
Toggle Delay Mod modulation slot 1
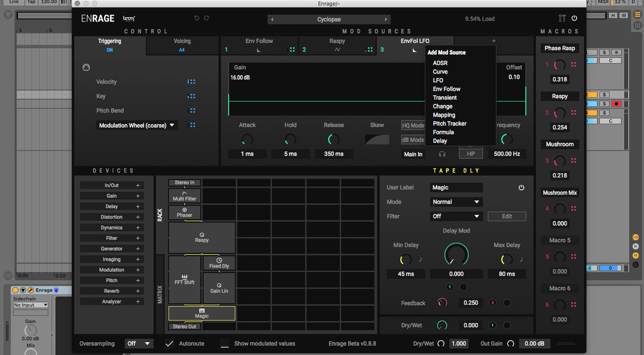(x=450, y=287)
